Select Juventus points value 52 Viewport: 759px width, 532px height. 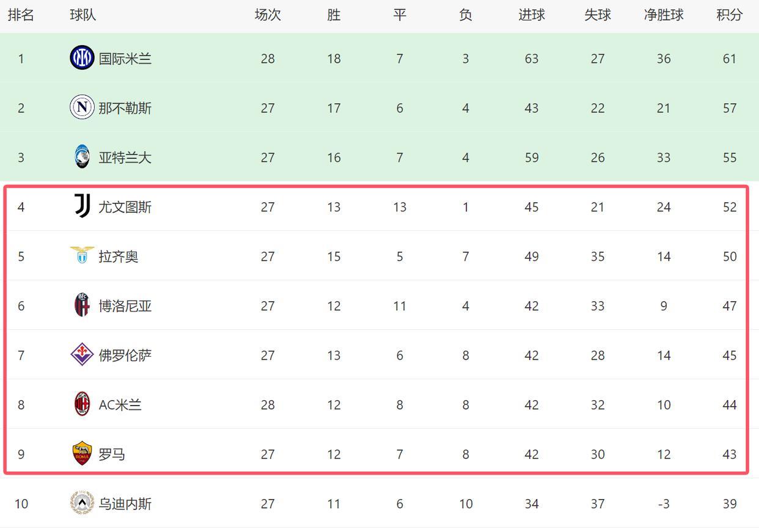(730, 207)
